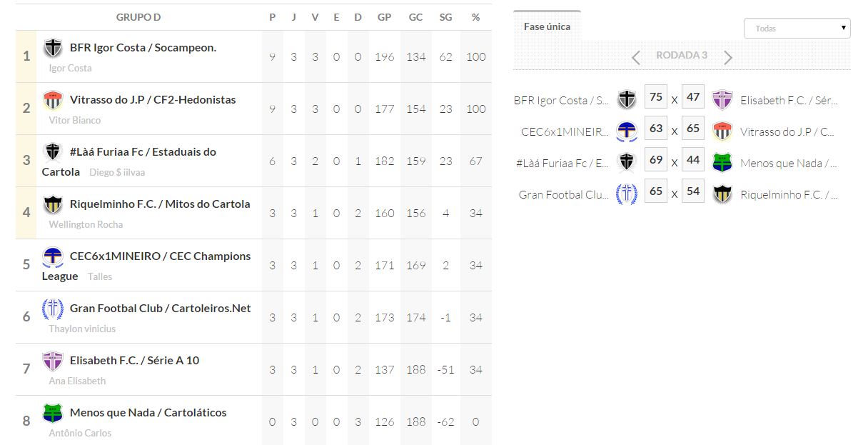Image resolution: width=868 pixels, height=445 pixels.
Task: Select the 'Fase única' tab
Action: click(x=547, y=26)
